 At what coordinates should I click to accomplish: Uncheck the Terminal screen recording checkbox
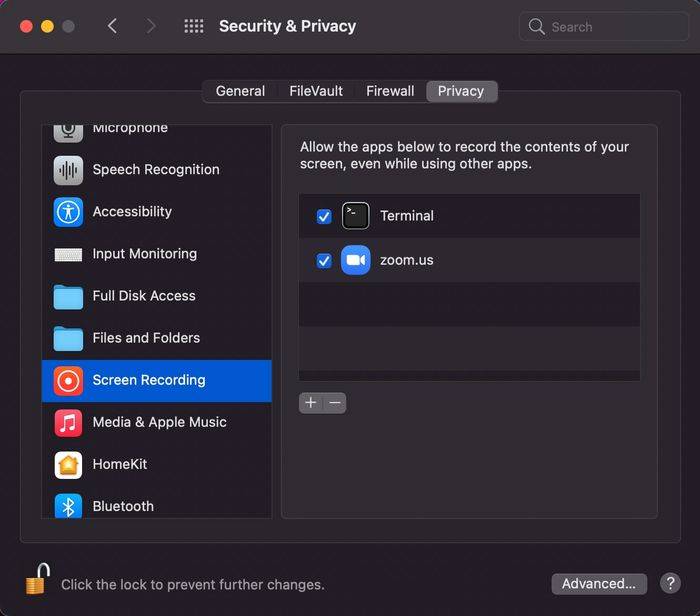(324, 216)
